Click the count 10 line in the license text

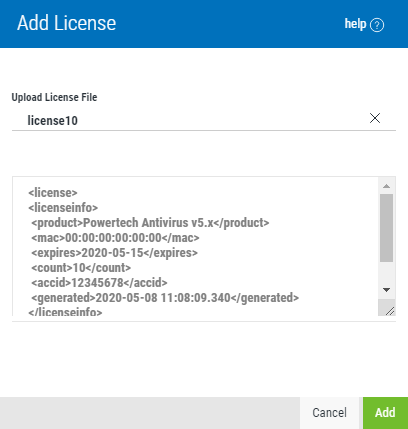tap(81, 268)
